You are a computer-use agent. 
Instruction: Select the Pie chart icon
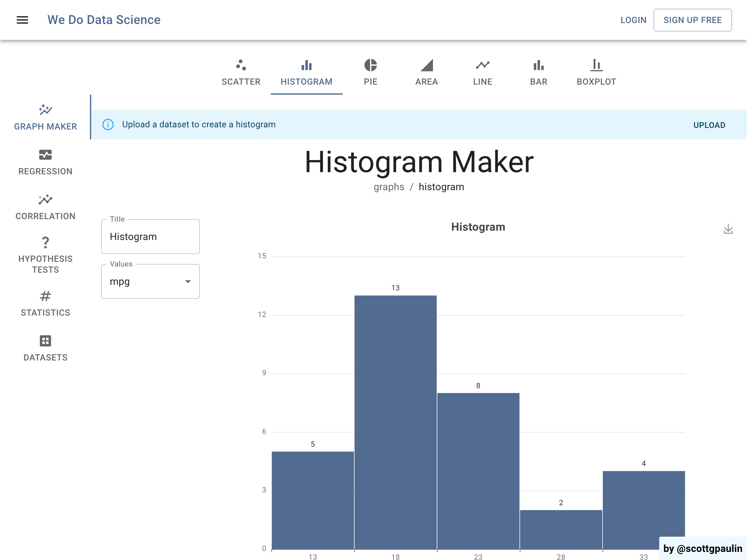(370, 65)
